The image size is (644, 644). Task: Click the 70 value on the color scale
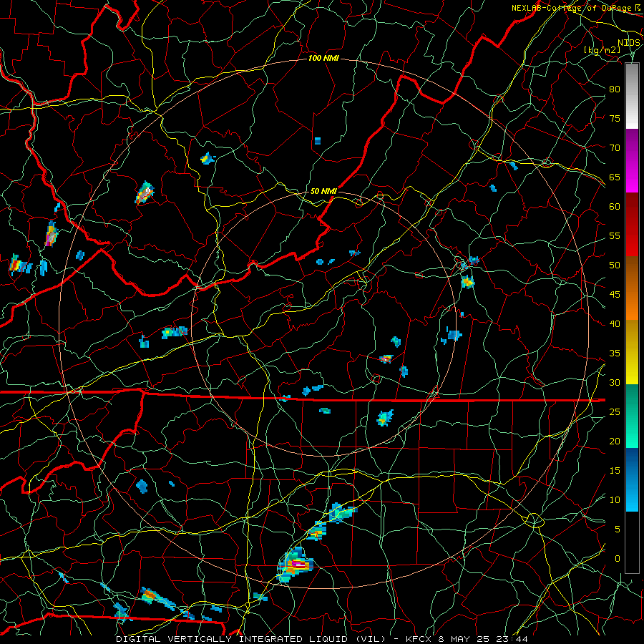pos(615,148)
